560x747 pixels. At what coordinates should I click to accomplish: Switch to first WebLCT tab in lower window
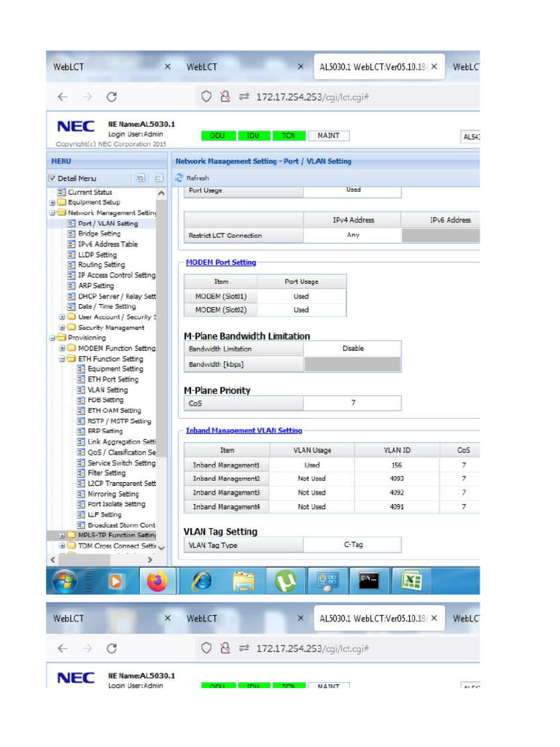click(112, 619)
